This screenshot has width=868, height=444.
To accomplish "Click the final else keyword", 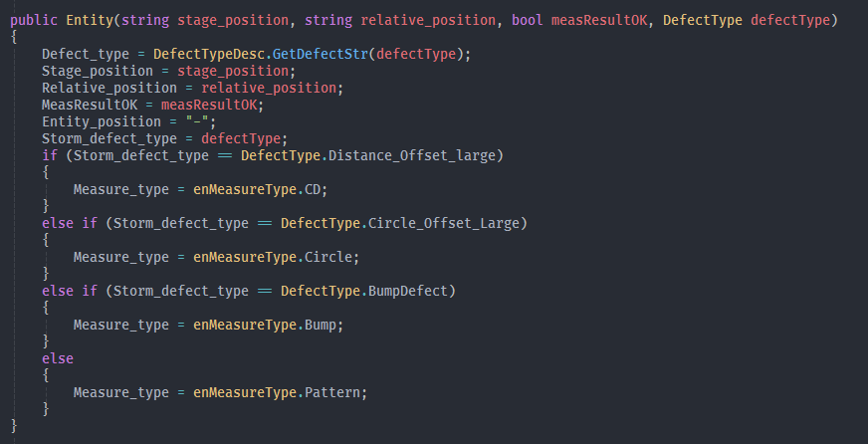I will (58, 358).
